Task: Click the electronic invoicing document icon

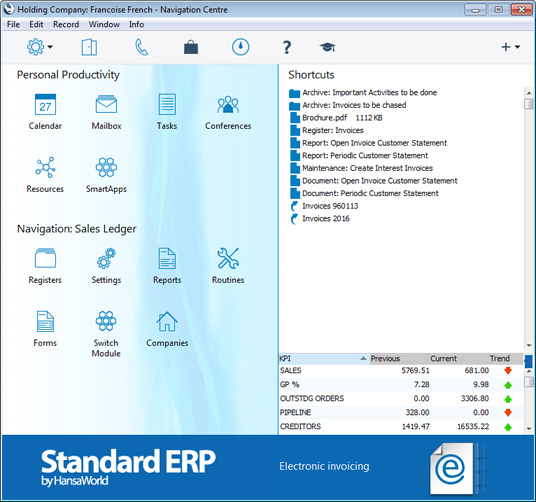Action: click(x=452, y=469)
